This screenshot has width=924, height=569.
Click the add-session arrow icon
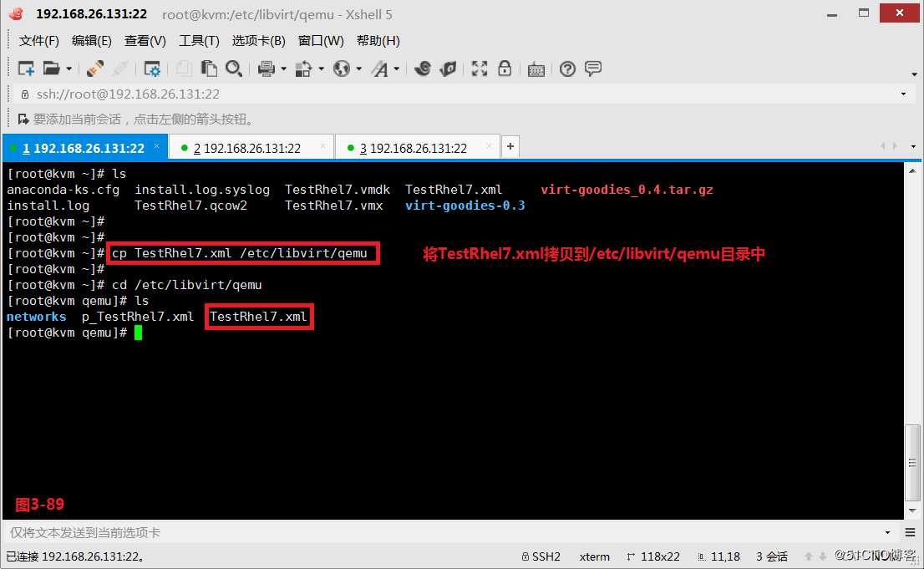[x=23, y=119]
